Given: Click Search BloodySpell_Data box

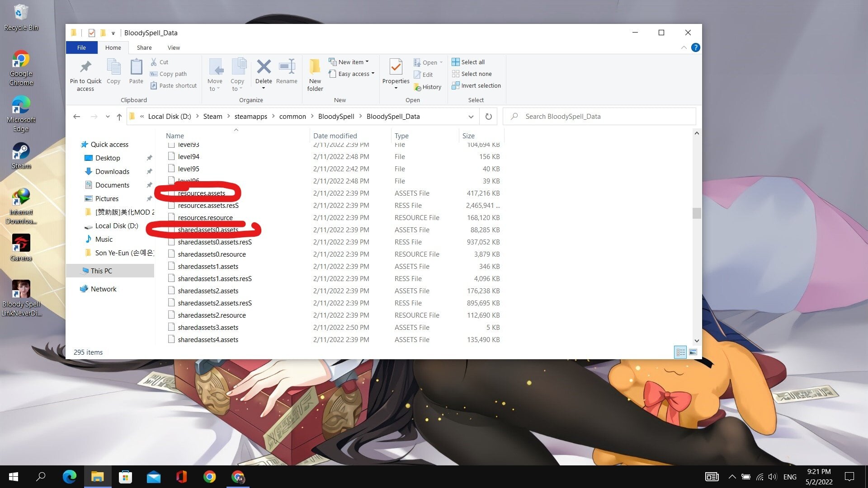Looking at the screenshot, I should pyautogui.click(x=599, y=117).
